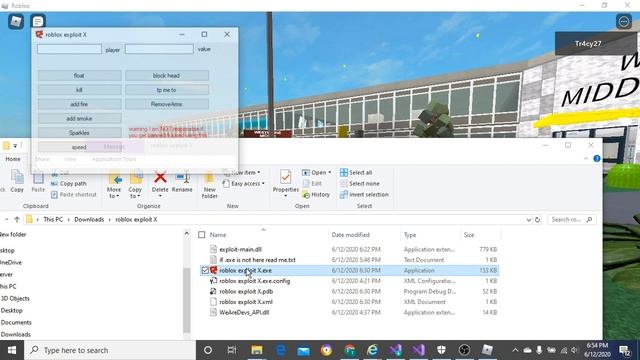640x360 pixels.
Task: Open the File Explorer help icon
Action: point(597,159)
